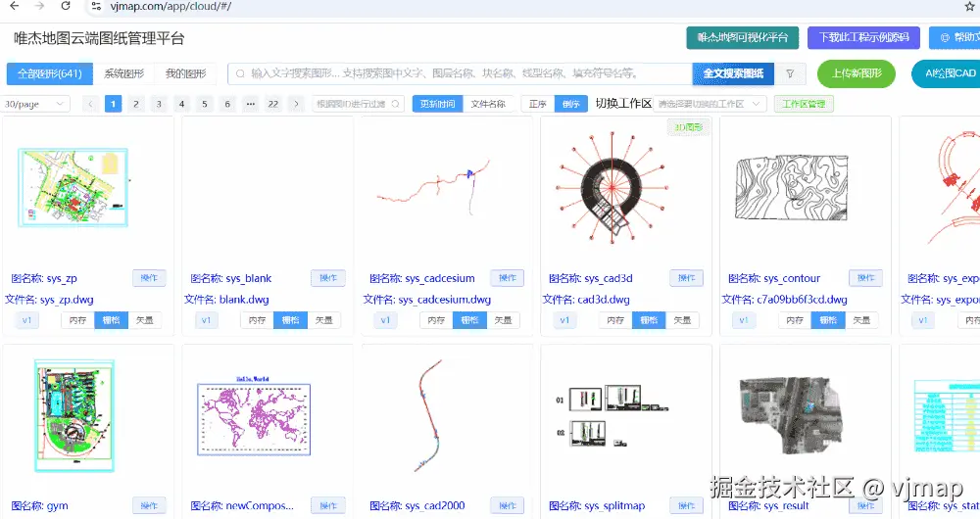980x519 pixels.
Task: Go back using the browser back arrow
Action: coord(14,6)
